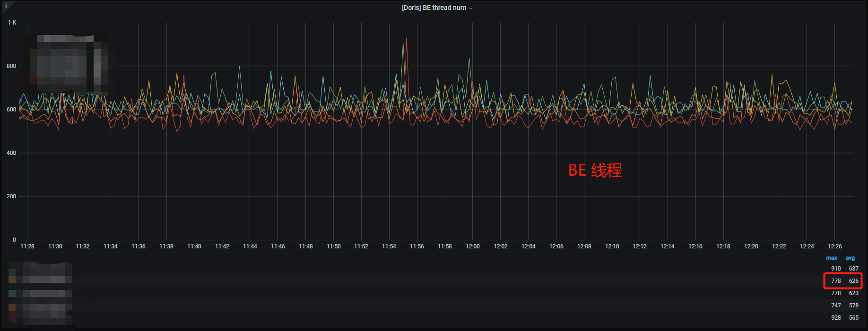Click the green legend series color swatch
The height and width of the screenshot is (331, 868).
12,272
